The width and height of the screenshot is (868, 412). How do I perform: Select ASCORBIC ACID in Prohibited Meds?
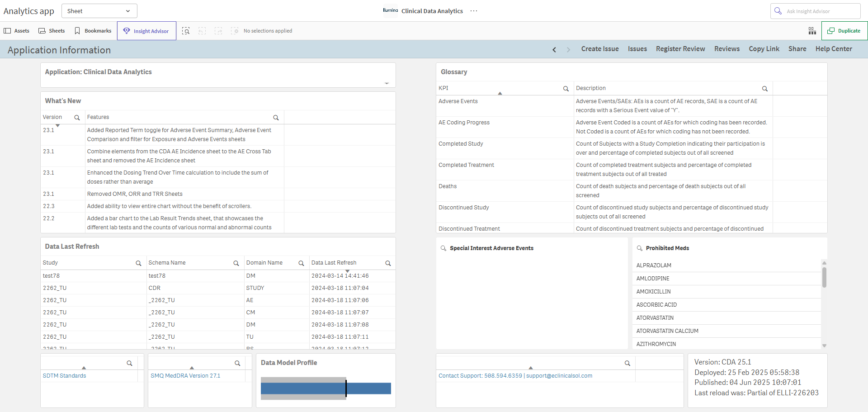727,305
